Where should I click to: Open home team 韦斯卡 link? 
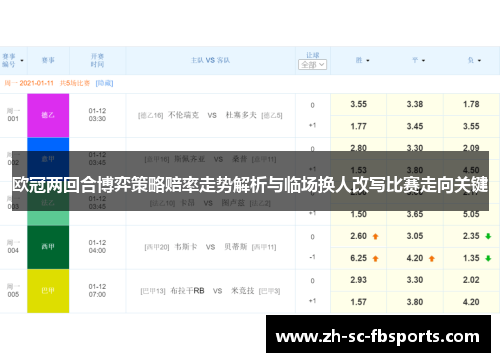point(186,247)
